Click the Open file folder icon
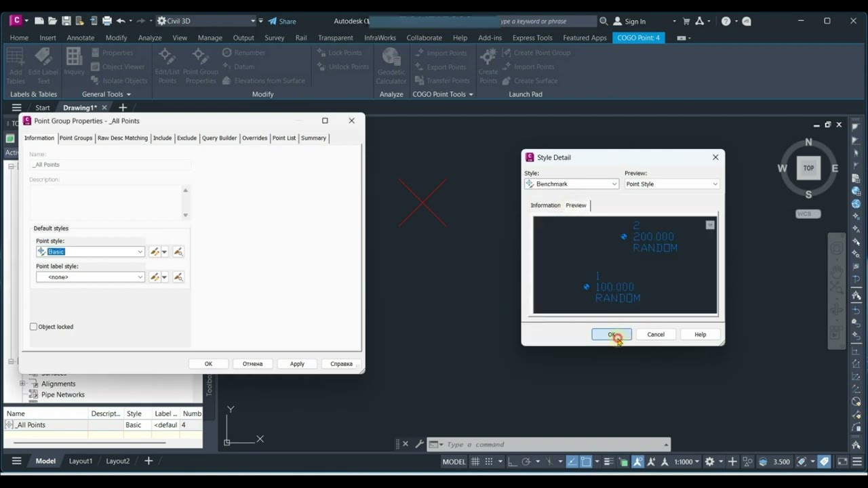The height and width of the screenshot is (488, 868). [53, 21]
